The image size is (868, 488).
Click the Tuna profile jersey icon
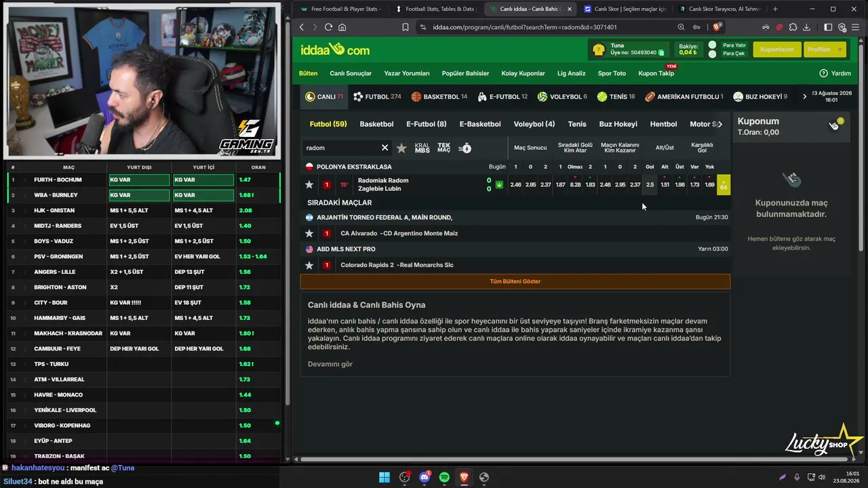tap(599, 49)
